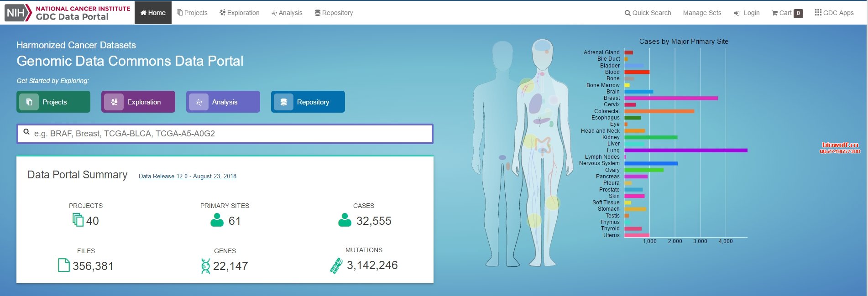Click the Projects icon in the green button
868x296 pixels.
pyautogui.click(x=29, y=102)
